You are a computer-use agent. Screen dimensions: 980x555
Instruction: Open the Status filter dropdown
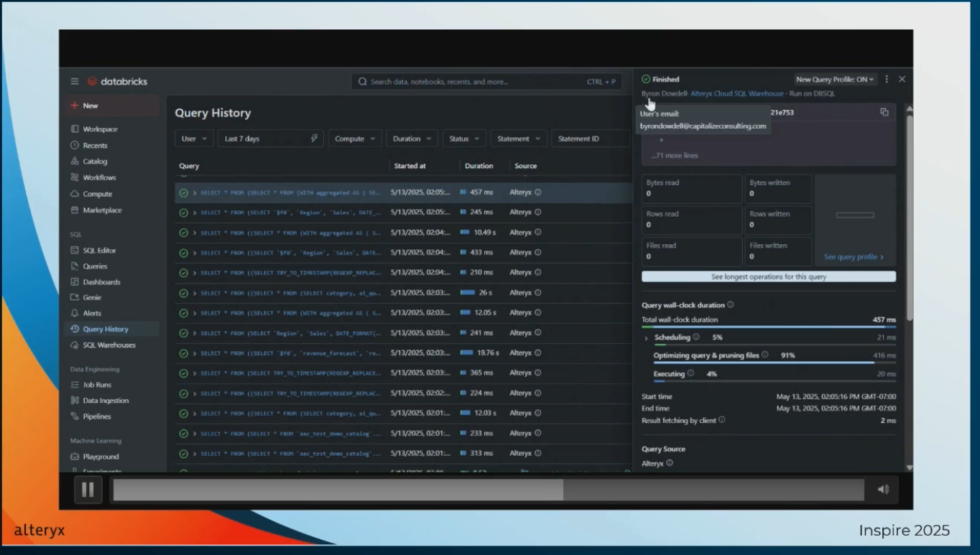pyautogui.click(x=464, y=139)
